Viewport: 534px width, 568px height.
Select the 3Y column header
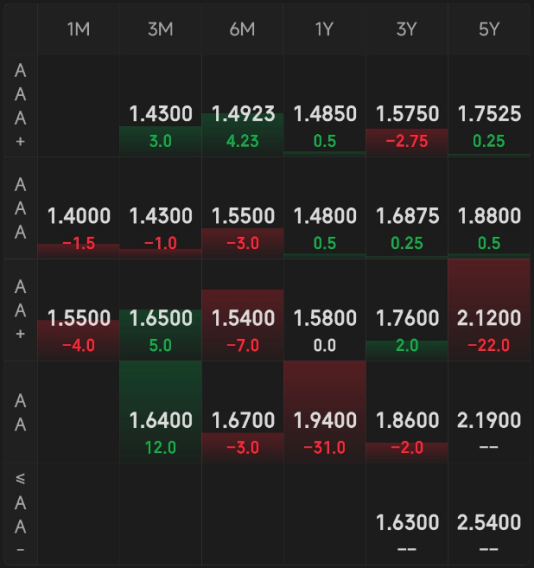[x=407, y=29]
